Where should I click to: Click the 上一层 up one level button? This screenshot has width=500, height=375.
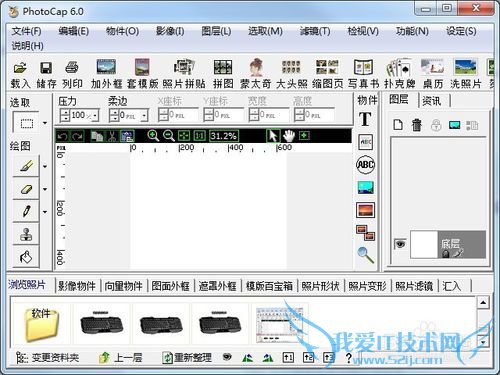[x=121, y=358]
